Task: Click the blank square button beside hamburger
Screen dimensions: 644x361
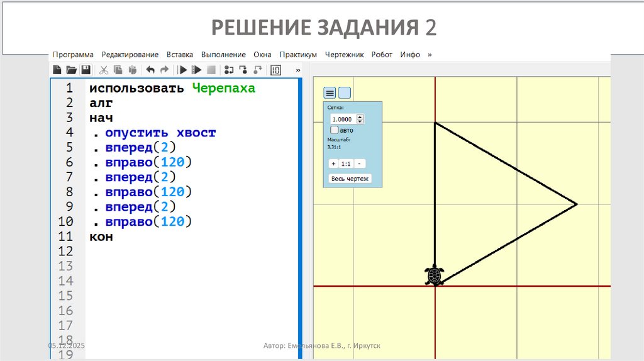Action: pyautogui.click(x=345, y=93)
